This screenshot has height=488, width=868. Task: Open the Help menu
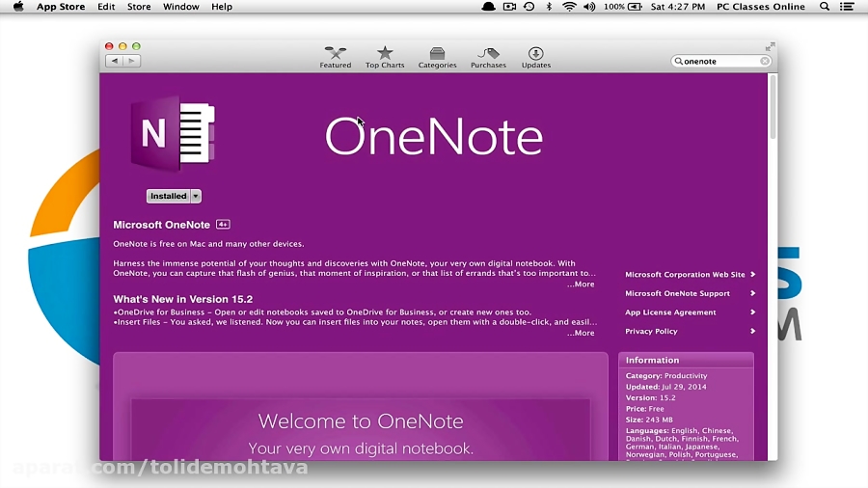(222, 7)
